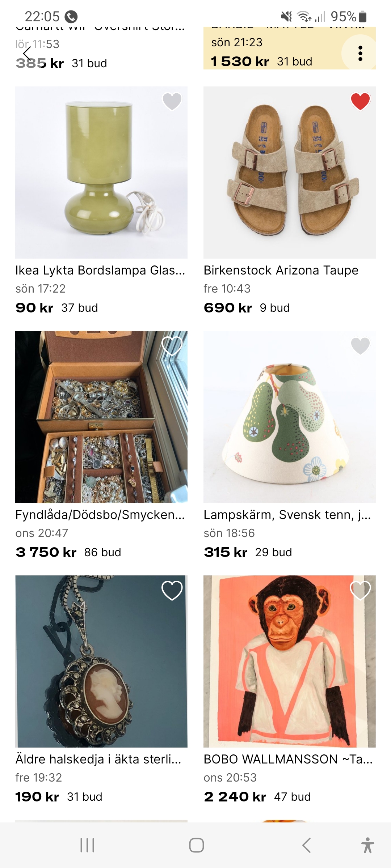Image resolution: width=391 pixels, height=868 pixels.
Task: Tap the accessibility figure icon
Action: click(367, 845)
